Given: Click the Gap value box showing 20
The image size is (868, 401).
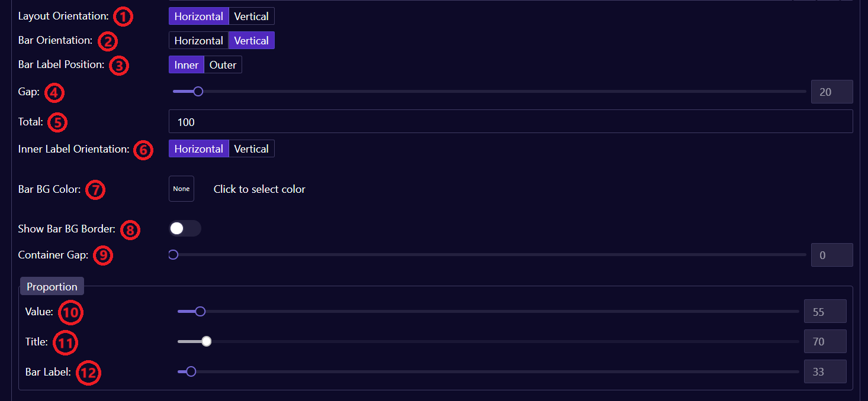Looking at the screenshot, I should click(831, 92).
